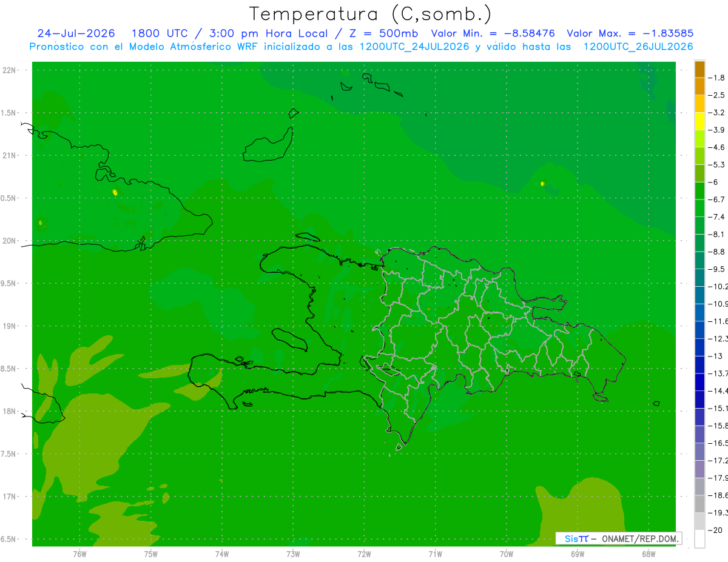Click the '-4.6' color scale label

(716, 147)
